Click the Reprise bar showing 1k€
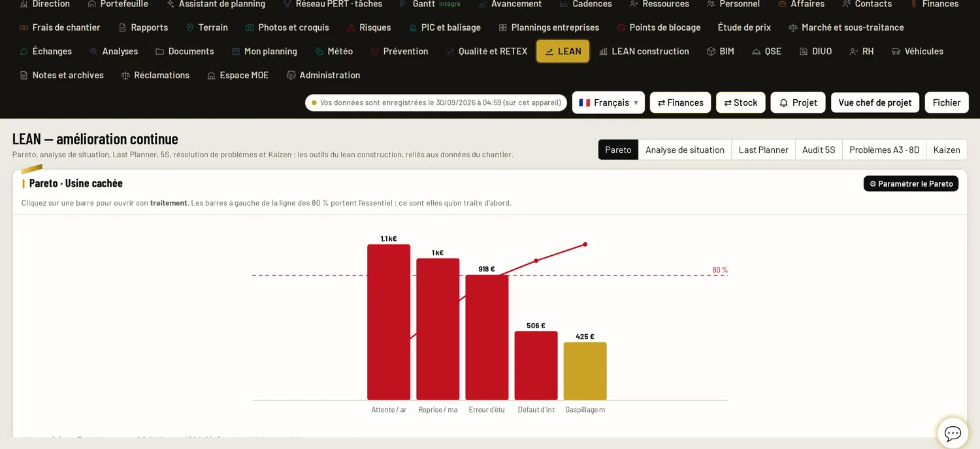 click(438, 330)
